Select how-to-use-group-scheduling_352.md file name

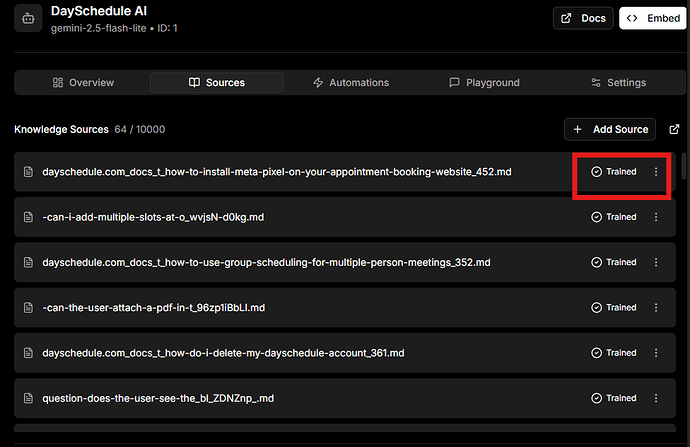coord(266,262)
